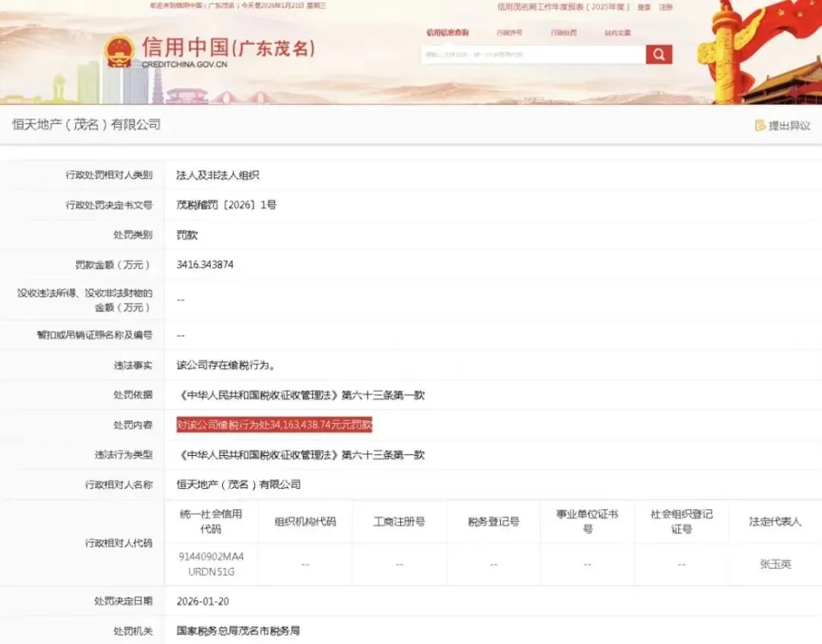Click the 法定代表人 column header
The width and height of the screenshot is (822, 644).
pos(776,521)
